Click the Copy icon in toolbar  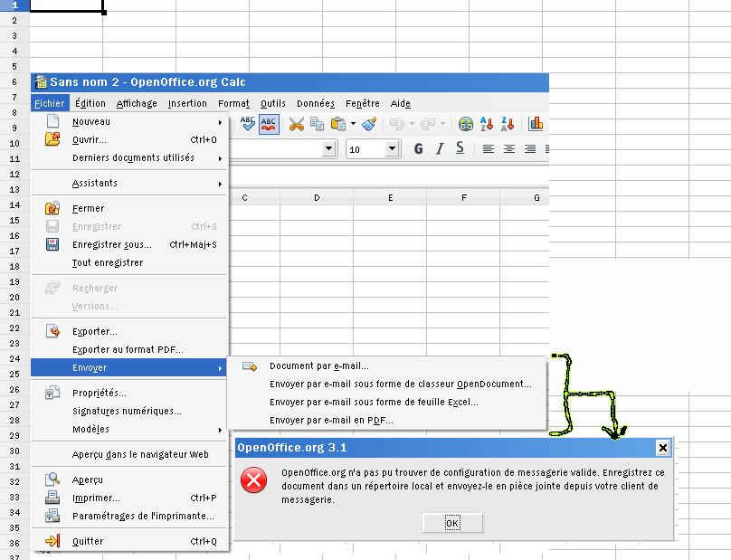click(x=317, y=124)
